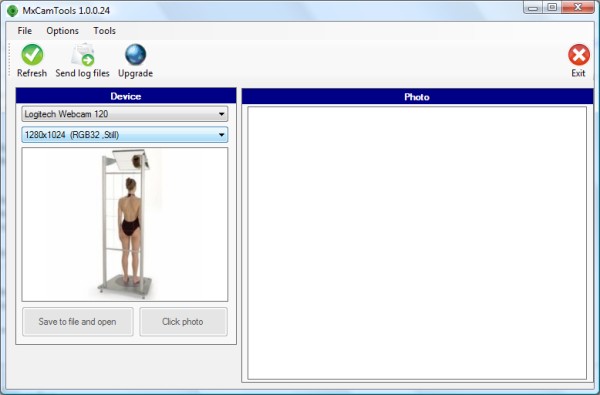Click the Click photo button
The height and width of the screenshot is (395, 600).
coord(183,322)
